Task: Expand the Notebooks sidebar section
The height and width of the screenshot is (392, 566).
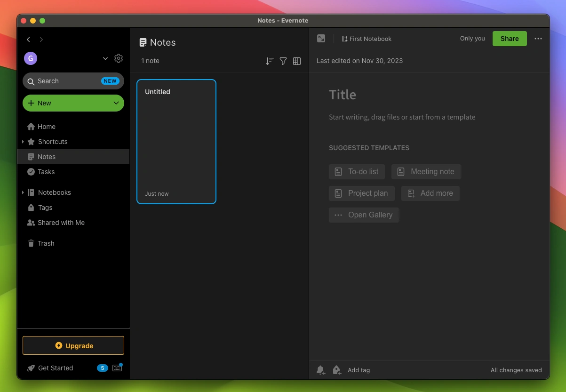Action: pos(23,192)
